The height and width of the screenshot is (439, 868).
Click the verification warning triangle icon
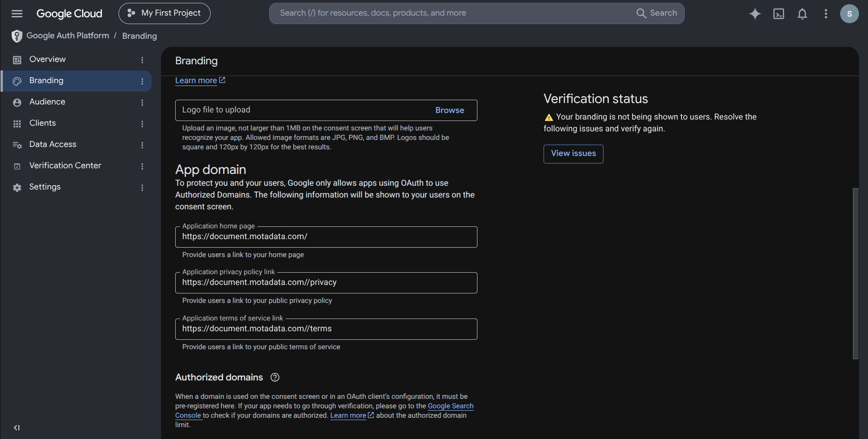point(549,117)
